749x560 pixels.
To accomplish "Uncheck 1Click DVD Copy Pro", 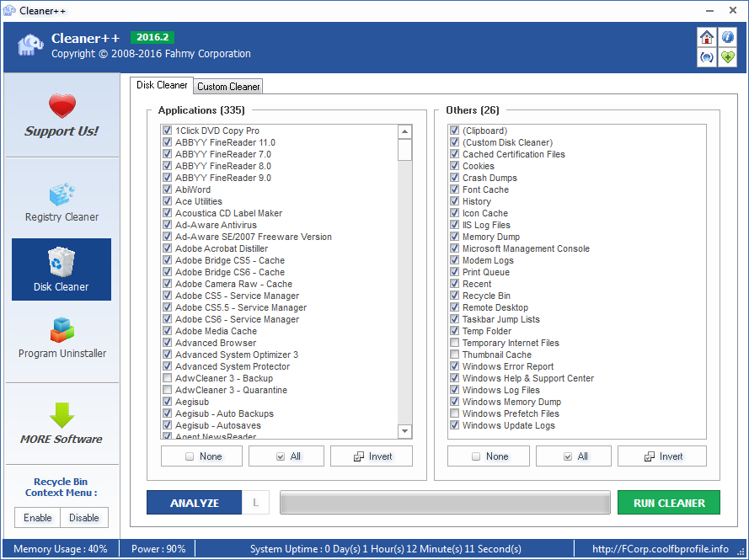I will pos(167,131).
